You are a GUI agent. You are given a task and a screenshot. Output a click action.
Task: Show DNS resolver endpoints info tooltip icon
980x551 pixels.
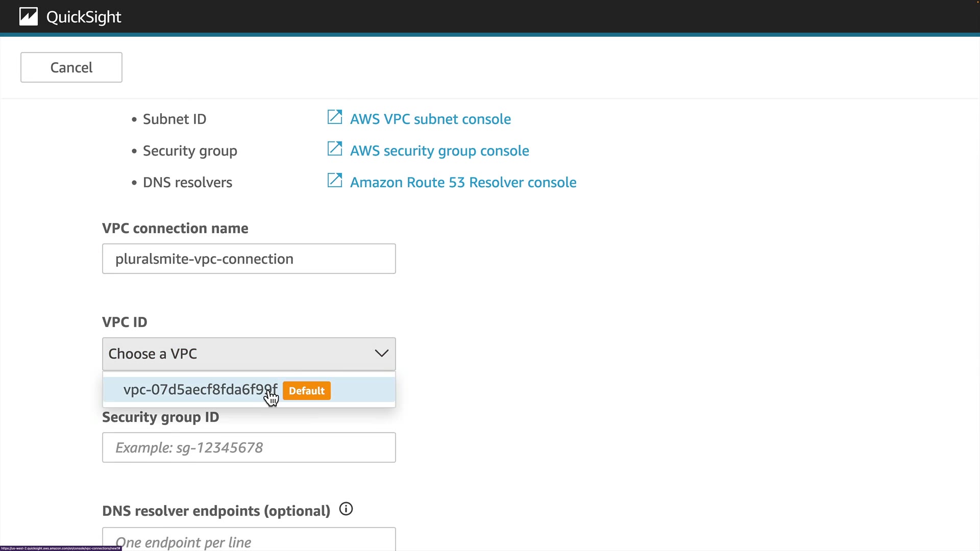[346, 509]
